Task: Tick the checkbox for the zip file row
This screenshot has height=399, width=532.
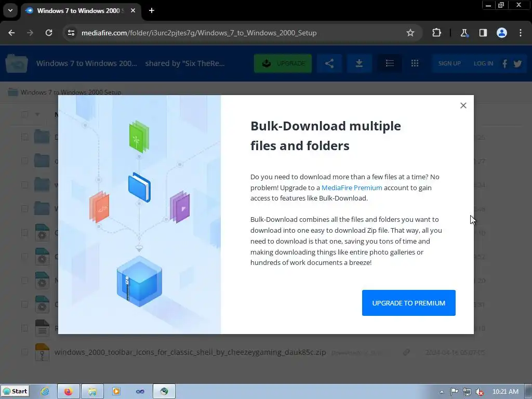Action: click(x=24, y=352)
